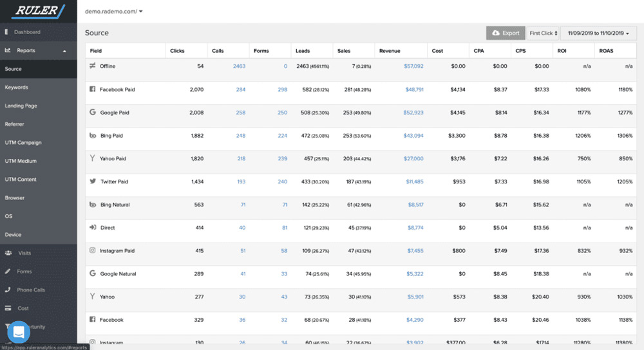Open the UTM Medium report
Screen dimensions: 644x350
(38, 161)
